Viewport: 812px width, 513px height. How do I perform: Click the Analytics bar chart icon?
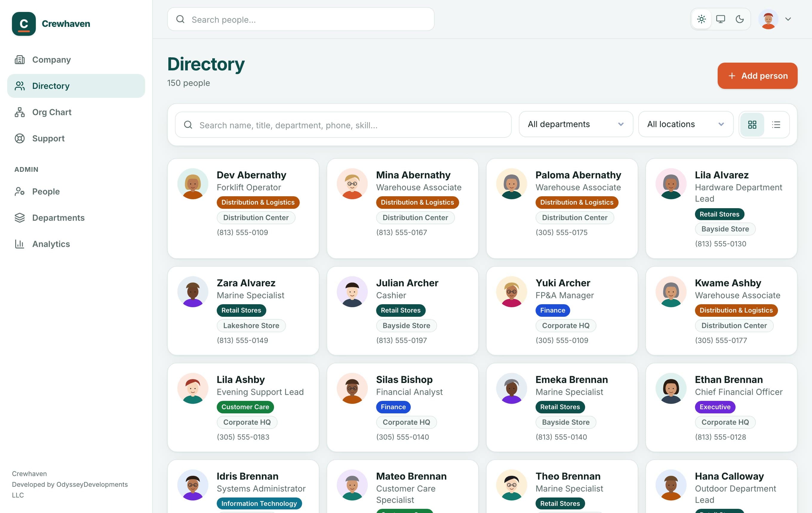pyautogui.click(x=20, y=244)
